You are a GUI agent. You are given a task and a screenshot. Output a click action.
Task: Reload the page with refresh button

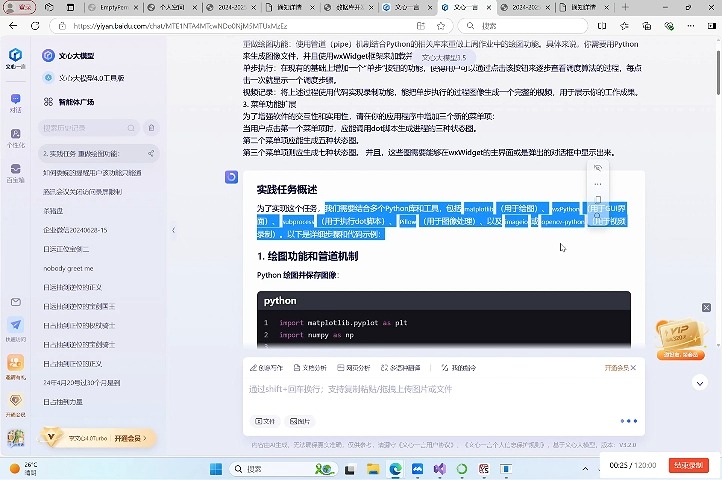pyautogui.click(x=35, y=26)
